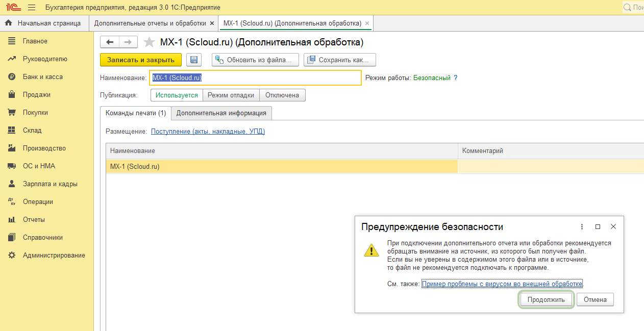Click the Продажи shopping bag icon
644x331 pixels.
point(12,94)
